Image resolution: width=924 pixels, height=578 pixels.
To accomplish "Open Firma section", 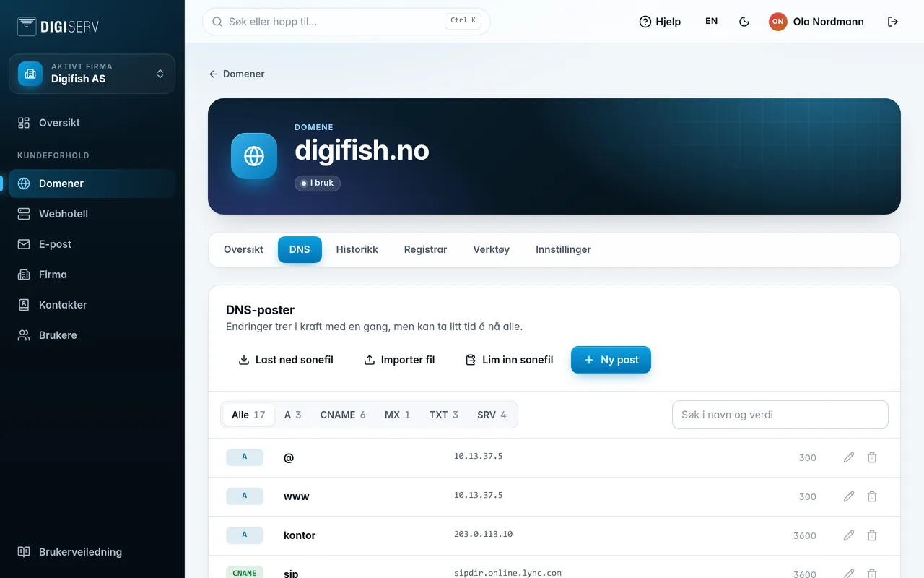I will coord(92,275).
